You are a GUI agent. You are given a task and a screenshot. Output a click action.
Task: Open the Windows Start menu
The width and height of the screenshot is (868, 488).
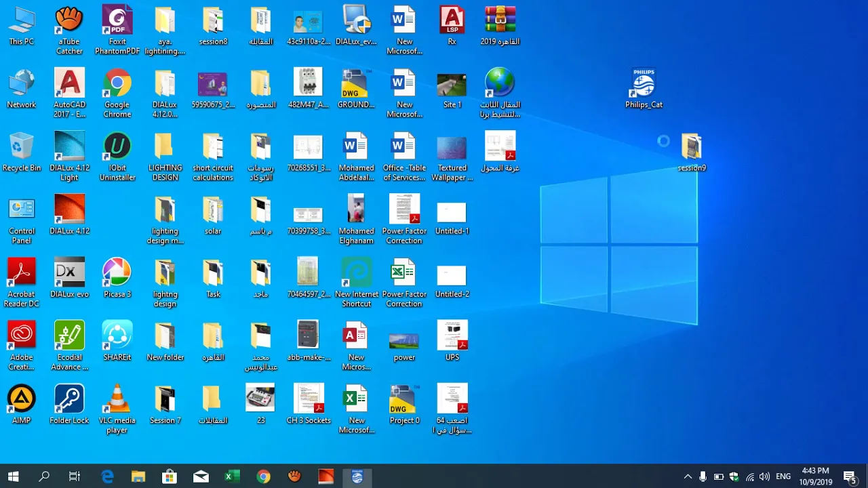(13, 476)
